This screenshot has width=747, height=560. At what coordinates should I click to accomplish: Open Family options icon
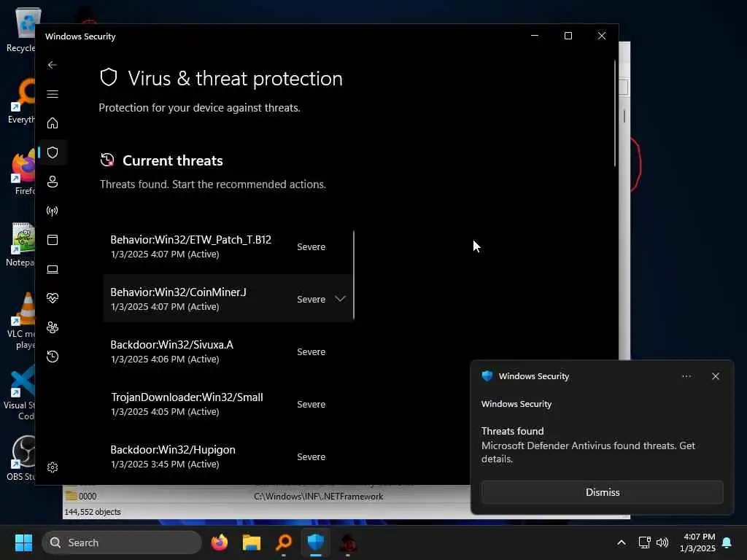click(x=53, y=327)
